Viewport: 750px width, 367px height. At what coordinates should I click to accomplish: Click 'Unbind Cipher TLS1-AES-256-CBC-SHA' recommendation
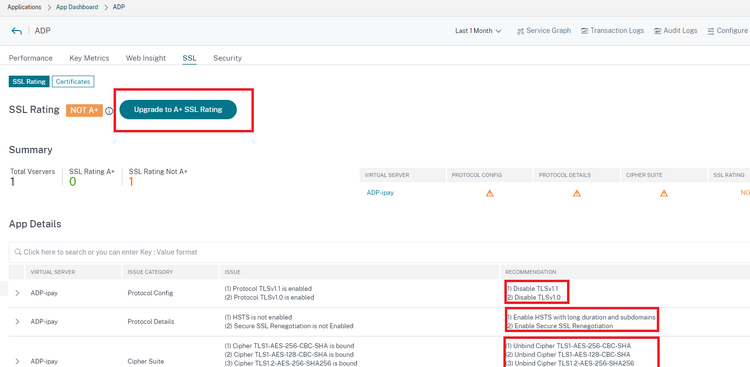[568, 345]
